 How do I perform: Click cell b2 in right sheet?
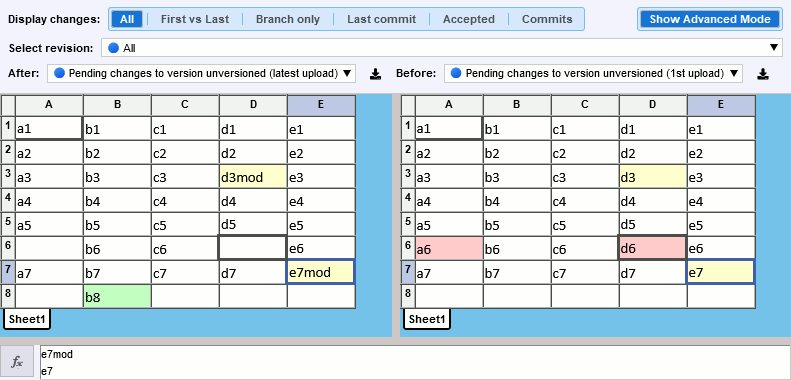pos(517,152)
